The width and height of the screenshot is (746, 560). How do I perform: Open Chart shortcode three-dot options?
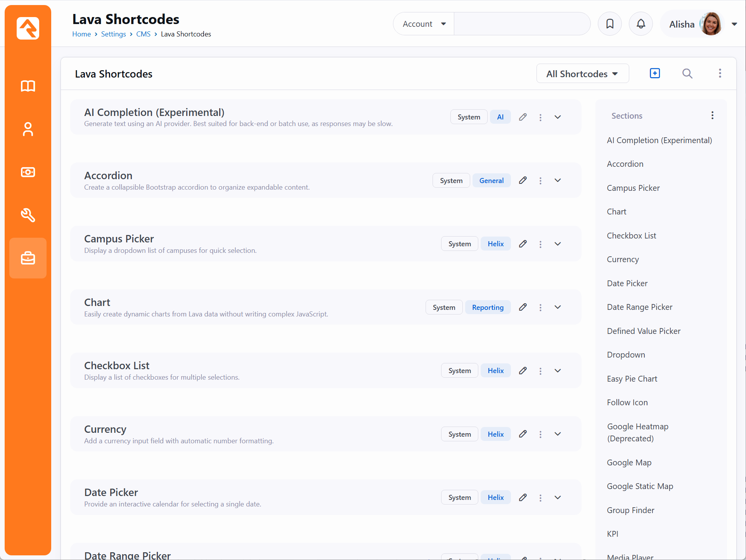coord(540,308)
